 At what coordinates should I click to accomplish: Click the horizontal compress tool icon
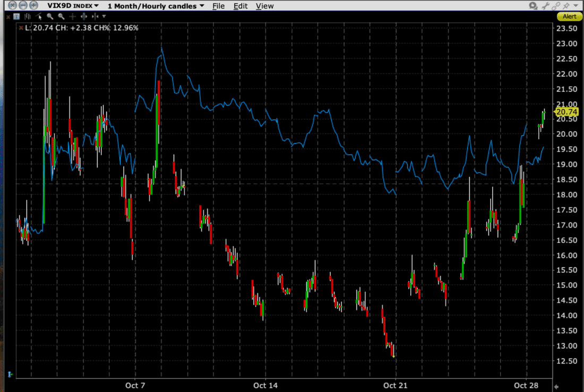(96, 16)
